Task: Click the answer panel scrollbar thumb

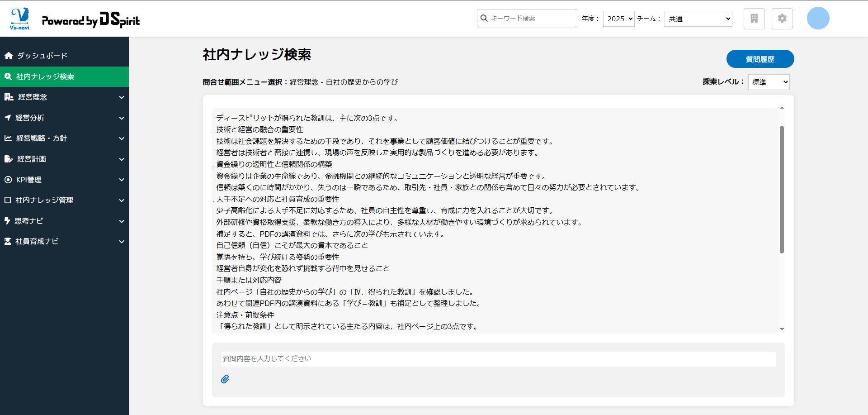Action: (x=782, y=190)
